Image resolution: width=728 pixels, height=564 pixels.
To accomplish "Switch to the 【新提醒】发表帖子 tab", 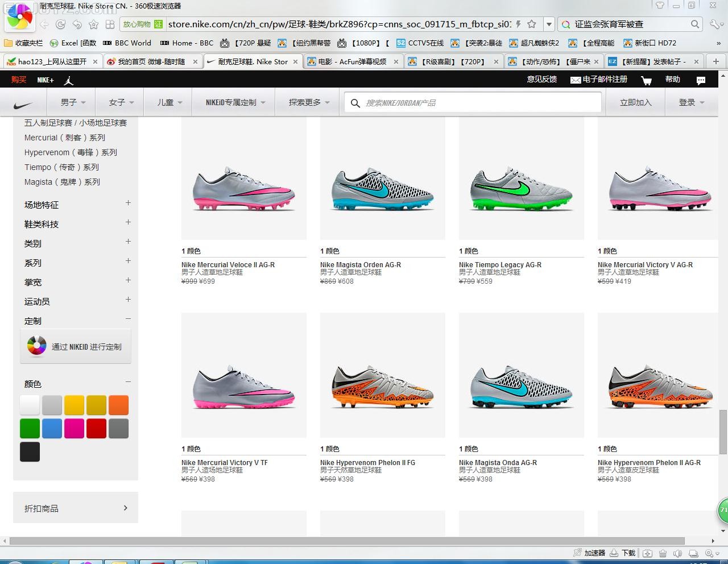I will click(x=653, y=62).
